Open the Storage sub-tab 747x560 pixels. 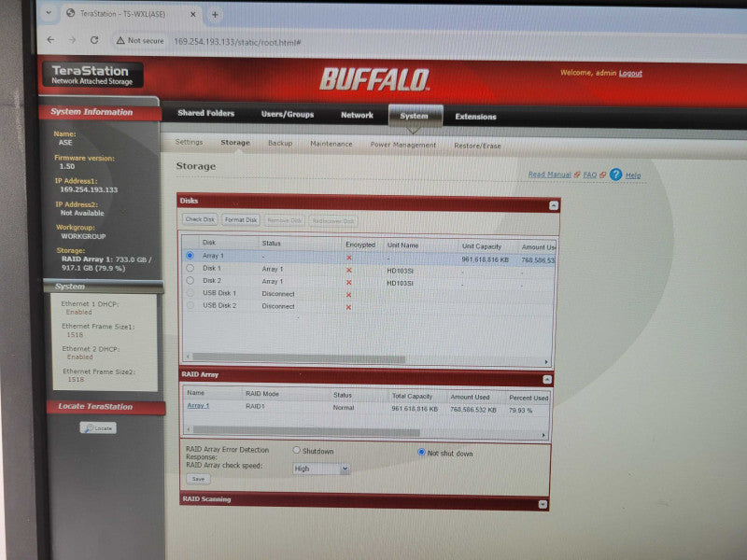pyautogui.click(x=235, y=143)
